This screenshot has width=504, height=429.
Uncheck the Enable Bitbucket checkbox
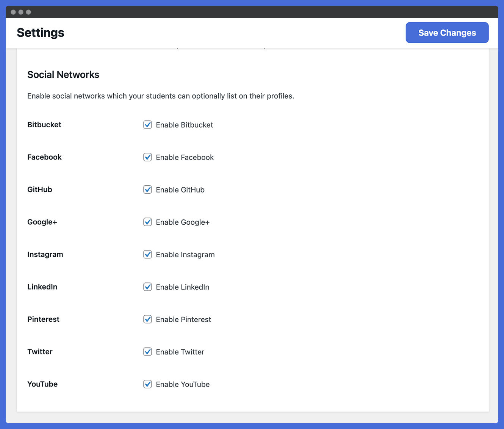(x=148, y=125)
